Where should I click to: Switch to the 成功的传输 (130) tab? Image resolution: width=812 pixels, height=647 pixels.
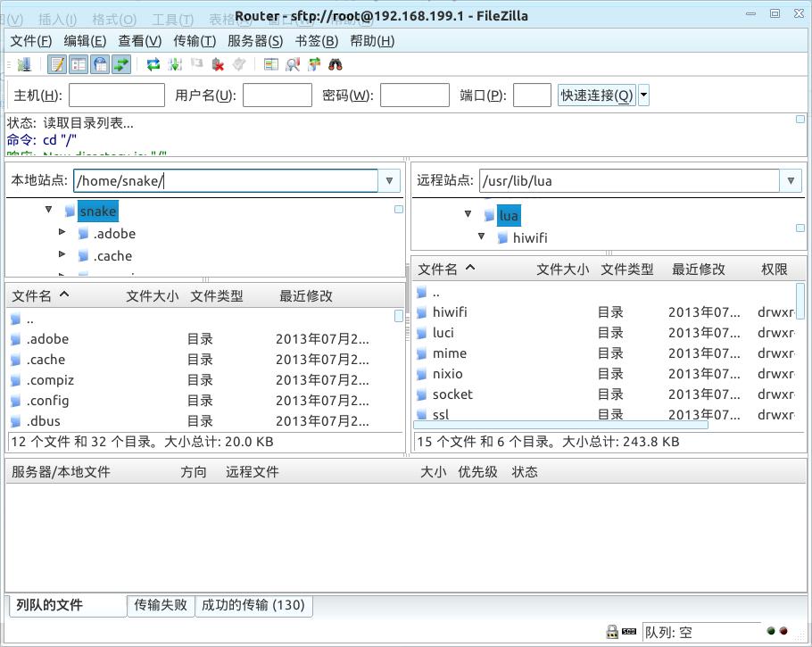click(253, 605)
